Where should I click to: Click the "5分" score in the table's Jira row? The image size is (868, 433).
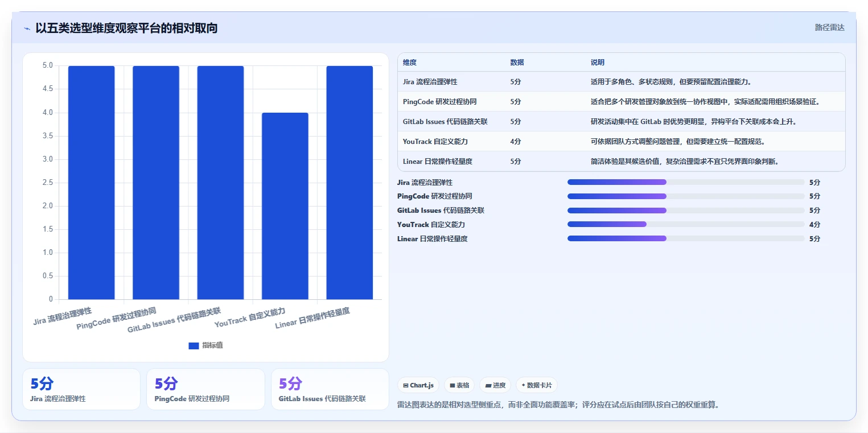[516, 82]
